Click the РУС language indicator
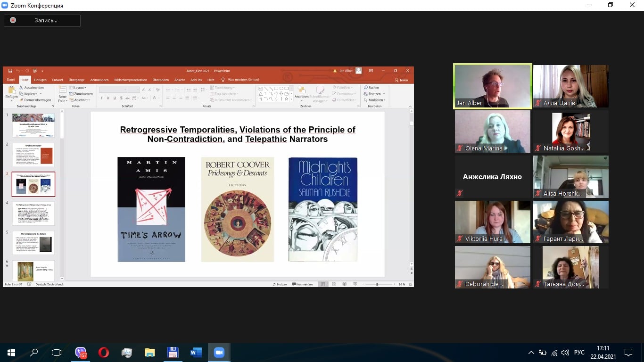The image size is (644, 362). coord(579,352)
